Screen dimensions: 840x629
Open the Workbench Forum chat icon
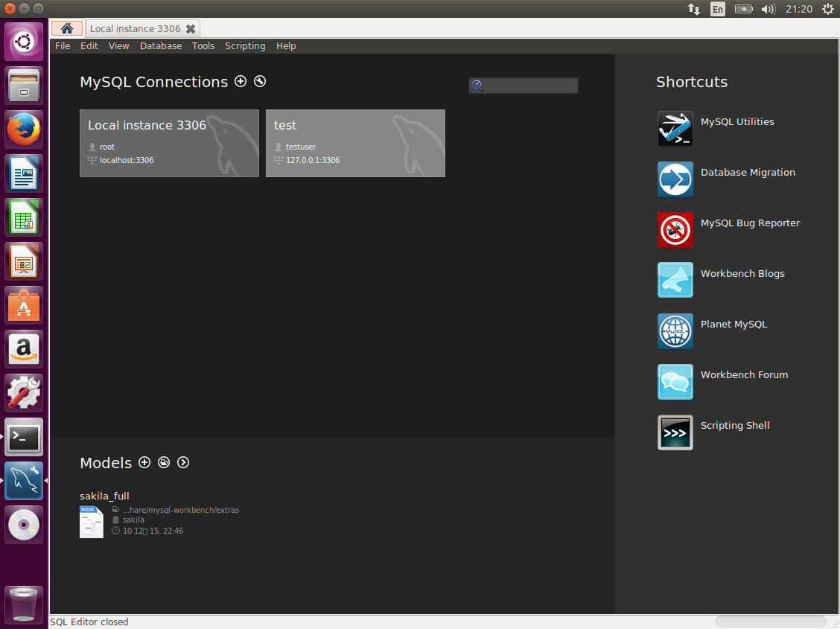(x=675, y=382)
